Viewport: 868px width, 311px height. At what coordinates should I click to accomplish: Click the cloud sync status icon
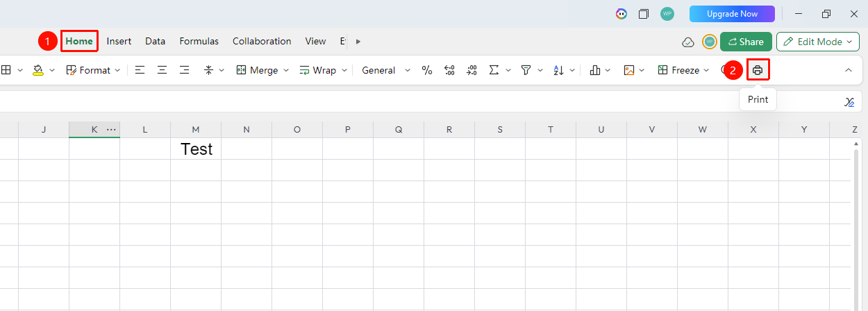point(688,42)
